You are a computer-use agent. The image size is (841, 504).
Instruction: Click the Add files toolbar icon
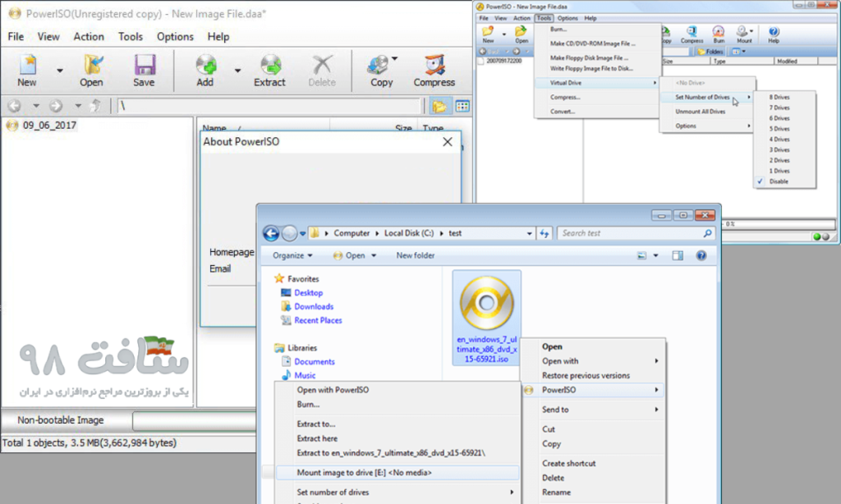pos(205,71)
